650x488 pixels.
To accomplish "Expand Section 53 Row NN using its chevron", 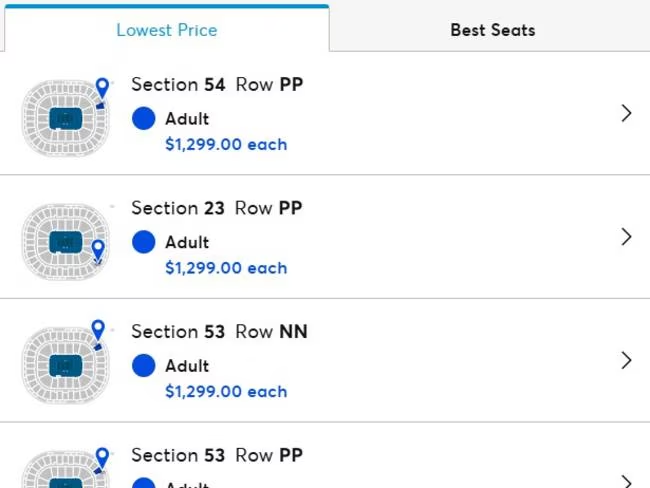I will pyautogui.click(x=627, y=360).
